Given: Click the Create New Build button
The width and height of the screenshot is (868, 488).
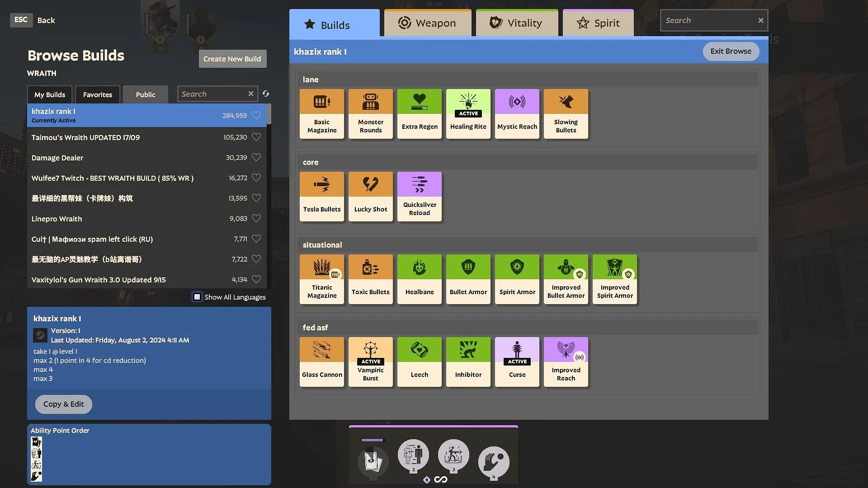Looking at the screenshot, I should pos(232,58).
